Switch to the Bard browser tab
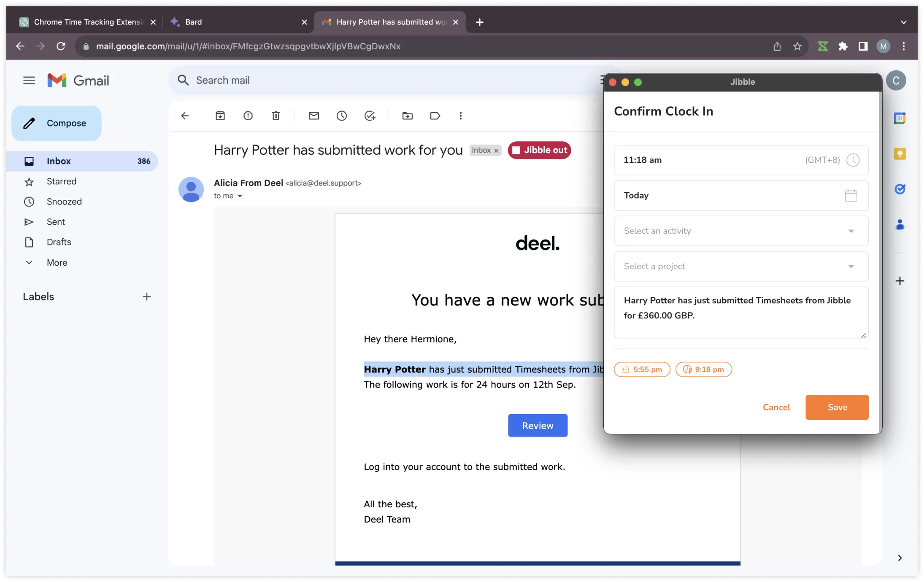This screenshot has width=924, height=582. [194, 22]
